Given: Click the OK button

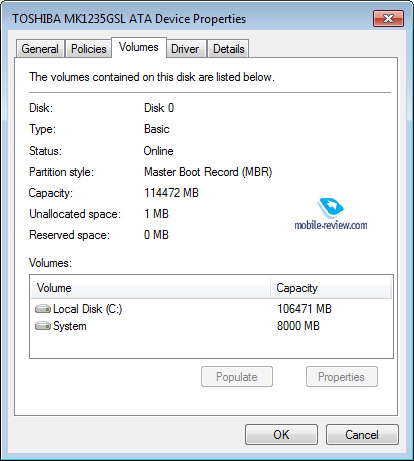Looking at the screenshot, I should (281, 435).
